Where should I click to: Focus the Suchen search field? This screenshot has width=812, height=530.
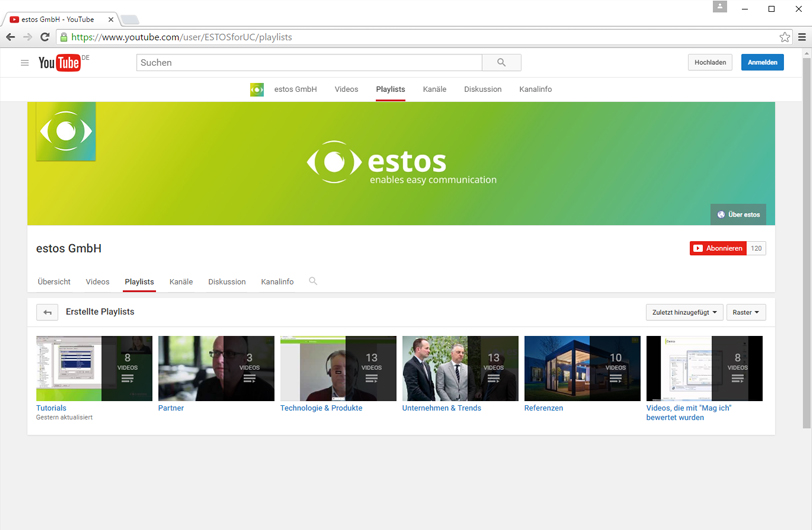[309, 63]
